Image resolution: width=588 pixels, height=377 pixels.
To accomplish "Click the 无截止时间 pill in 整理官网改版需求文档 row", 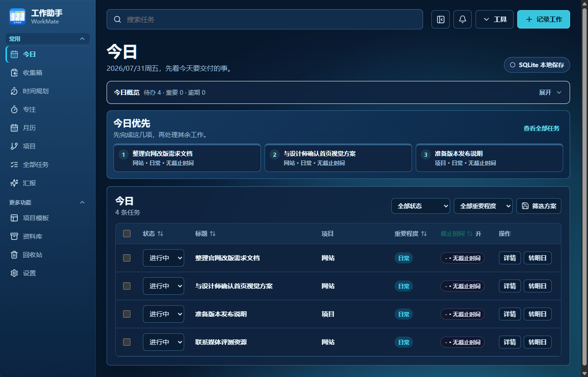I will [463, 258].
